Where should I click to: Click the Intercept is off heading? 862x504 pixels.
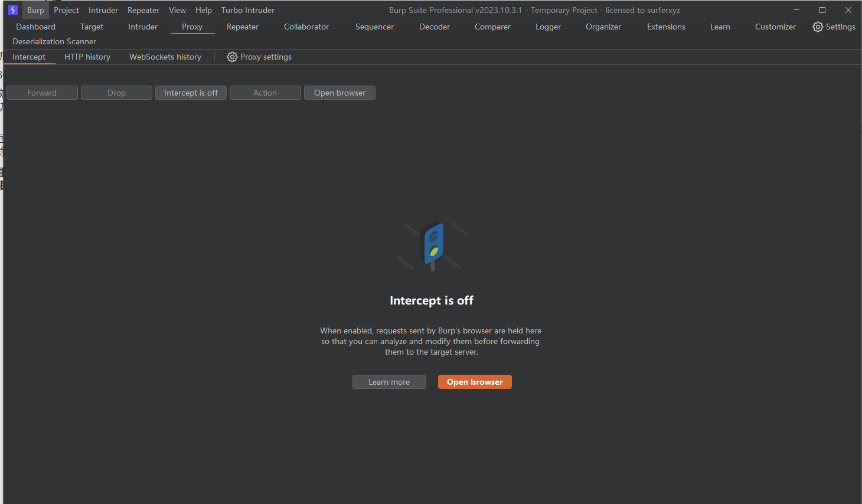click(432, 300)
